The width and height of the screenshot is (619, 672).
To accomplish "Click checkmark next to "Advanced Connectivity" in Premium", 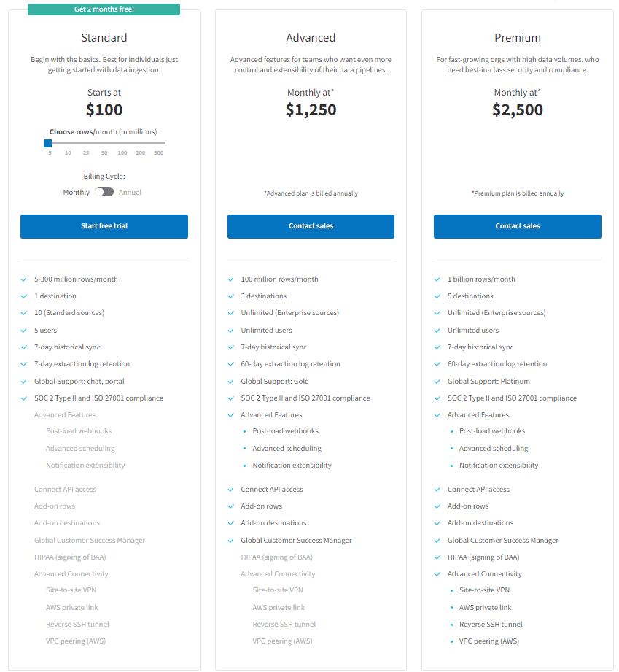I will (437, 573).
